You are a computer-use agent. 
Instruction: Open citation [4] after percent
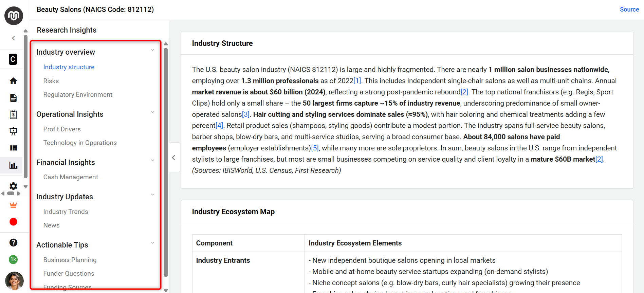(x=219, y=126)
